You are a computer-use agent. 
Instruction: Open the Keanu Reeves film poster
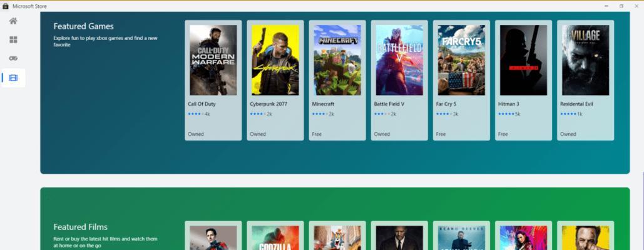point(461,237)
